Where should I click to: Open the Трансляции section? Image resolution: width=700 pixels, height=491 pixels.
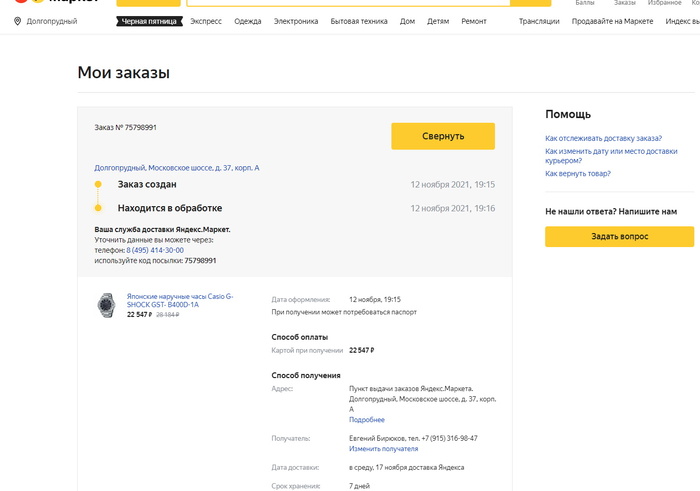539,21
